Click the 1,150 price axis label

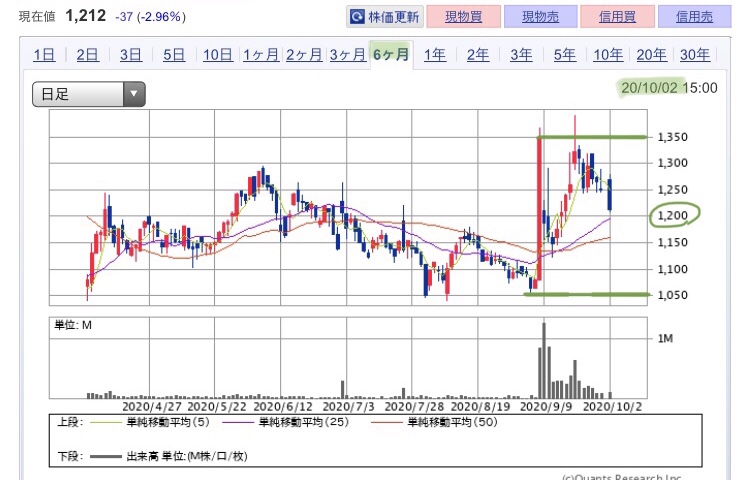pyautogui.click(x=672, y=243)
